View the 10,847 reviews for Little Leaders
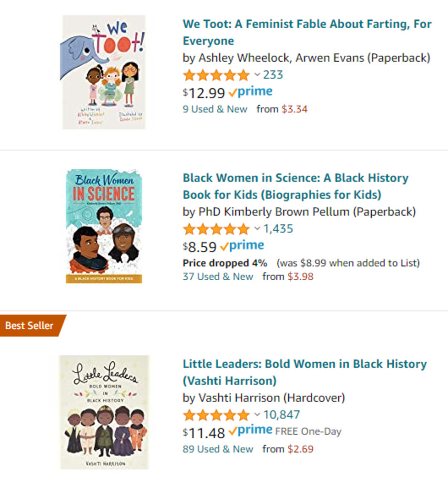 pyautogui.click(x=282, y=415)
